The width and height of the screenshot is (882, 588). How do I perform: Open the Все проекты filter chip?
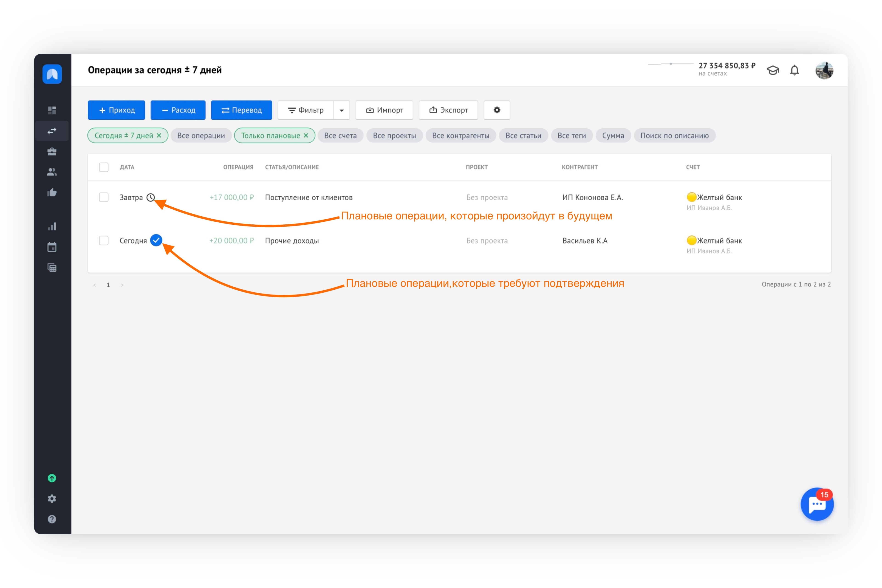click(395, 135)
